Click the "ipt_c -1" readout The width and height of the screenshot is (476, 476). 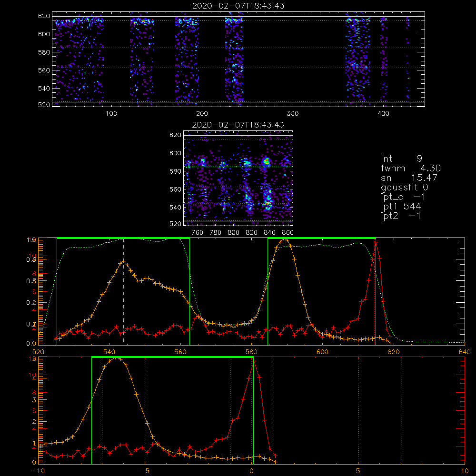[x=403, y=197]
